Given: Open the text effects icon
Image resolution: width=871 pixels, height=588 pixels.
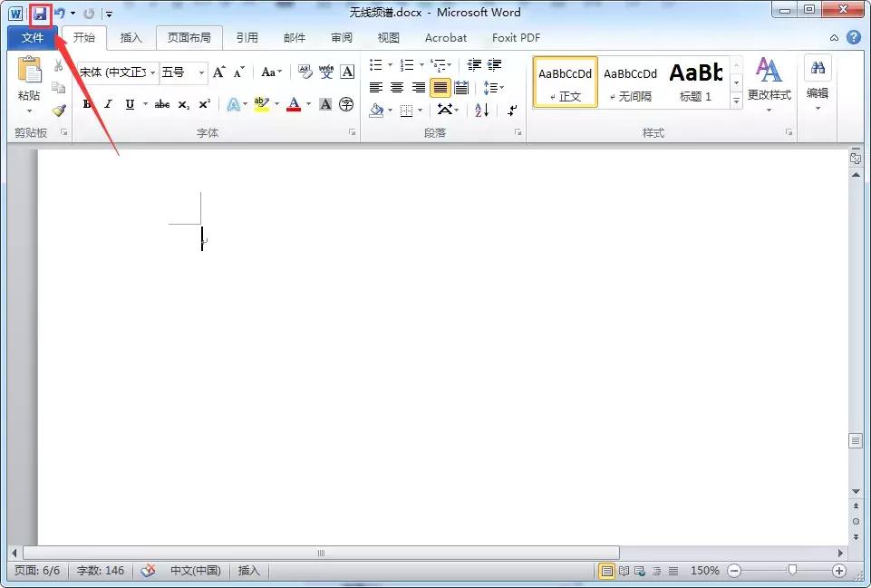Looking at the screenshot, I should point(235,103).
